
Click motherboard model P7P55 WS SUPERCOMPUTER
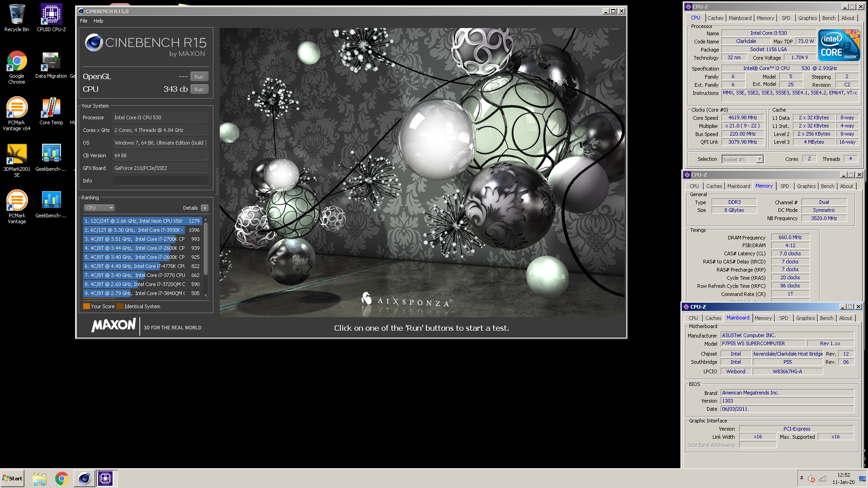(763, 343)
